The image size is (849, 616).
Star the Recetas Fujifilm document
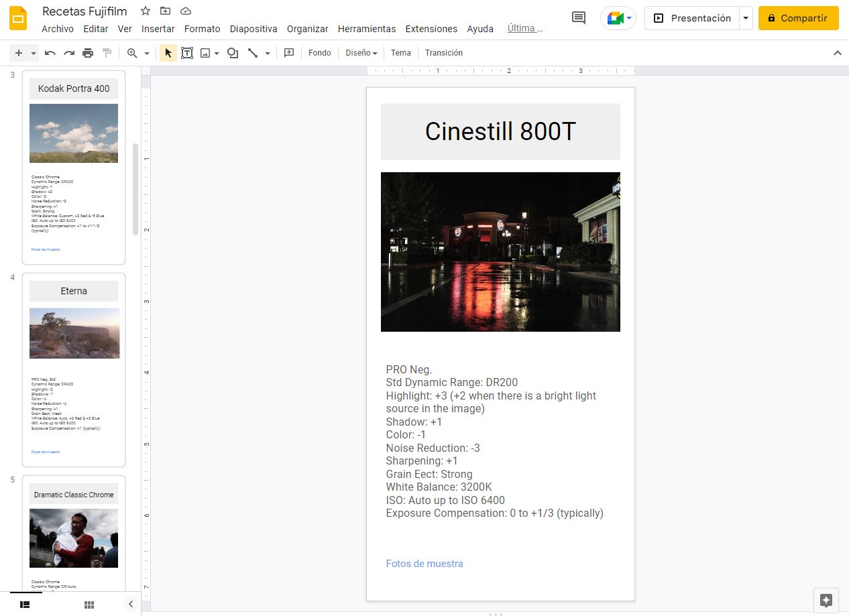pos(146,11)
